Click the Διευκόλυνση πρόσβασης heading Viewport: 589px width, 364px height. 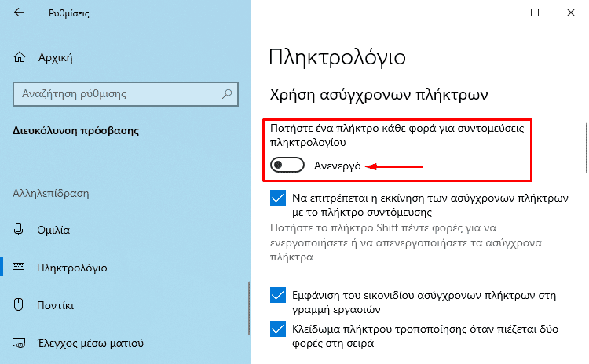(76, 131)
